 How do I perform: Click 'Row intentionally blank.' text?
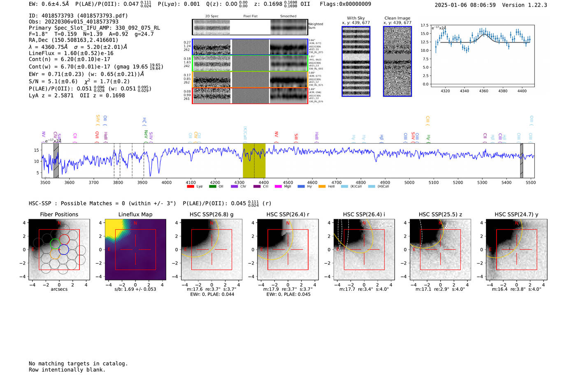tap(67, 370)
